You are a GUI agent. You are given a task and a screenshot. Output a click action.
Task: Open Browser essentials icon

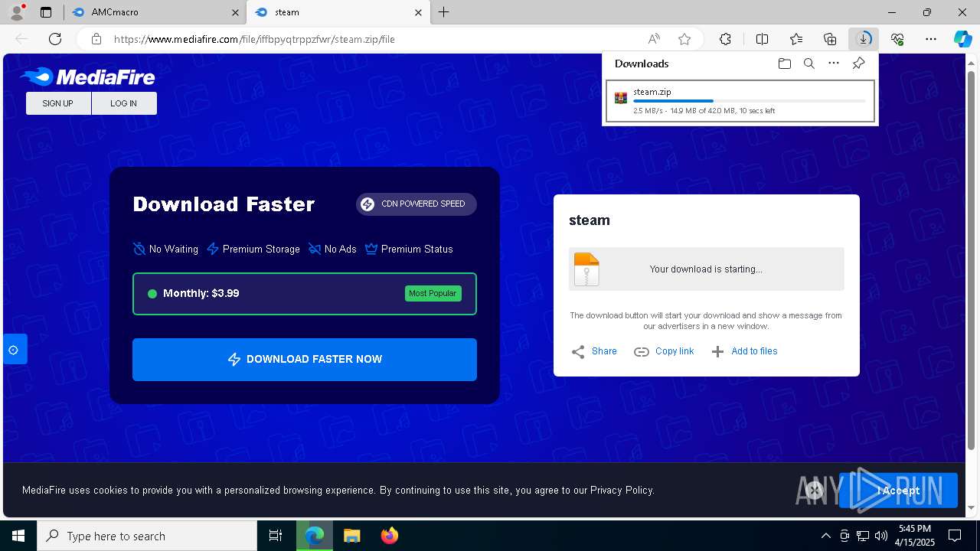tap(897, 39)
